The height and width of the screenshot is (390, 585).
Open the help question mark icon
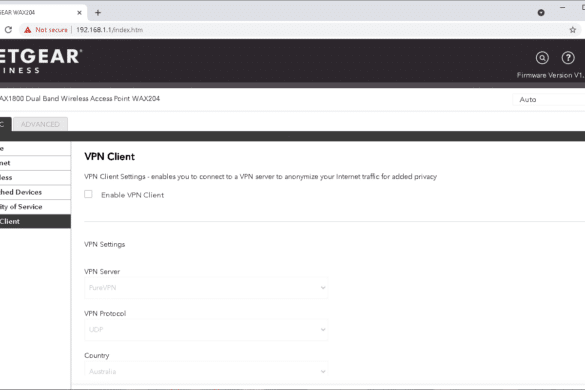click(x=568, y=58)
